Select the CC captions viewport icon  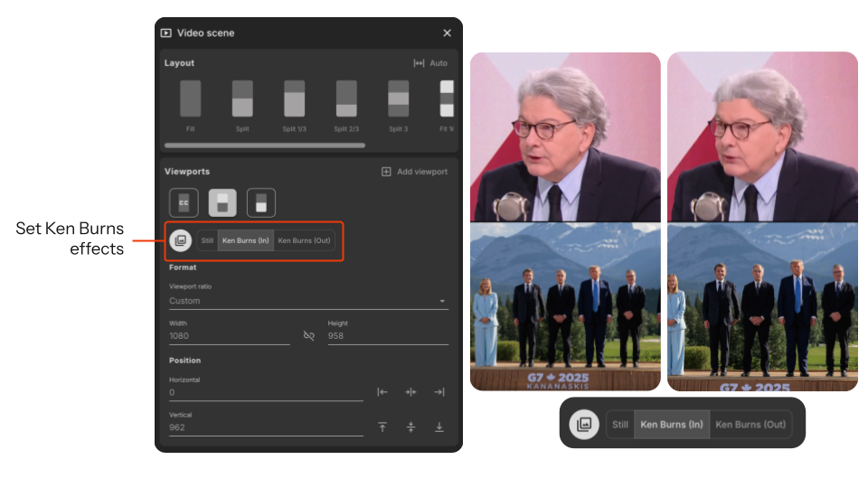click(184, 203)
